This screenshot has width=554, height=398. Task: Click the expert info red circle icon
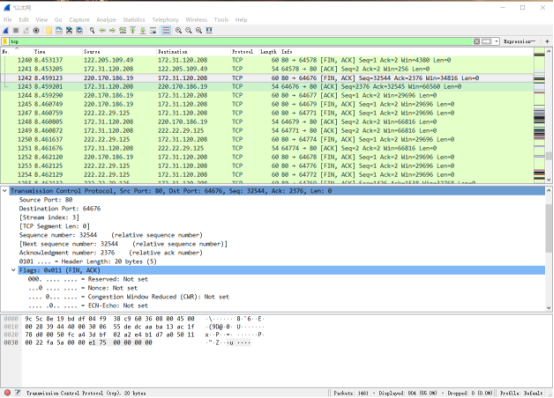click(7, 393)
